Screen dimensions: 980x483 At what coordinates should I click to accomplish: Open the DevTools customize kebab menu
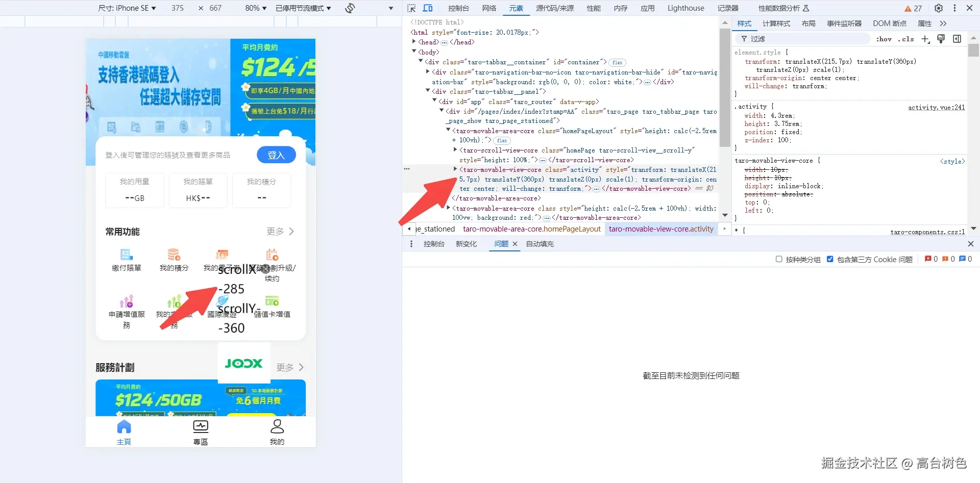click(954, 8)
